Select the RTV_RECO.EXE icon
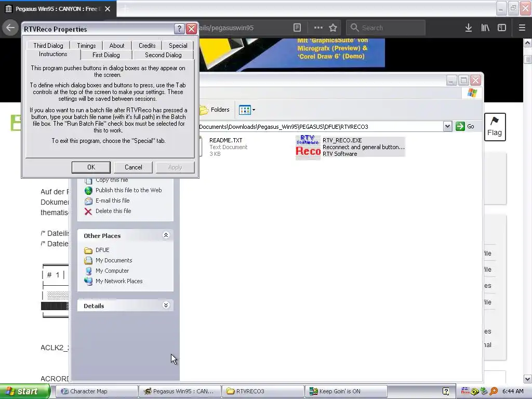Viewport: 532px width, 399px height. pos(308,147)
